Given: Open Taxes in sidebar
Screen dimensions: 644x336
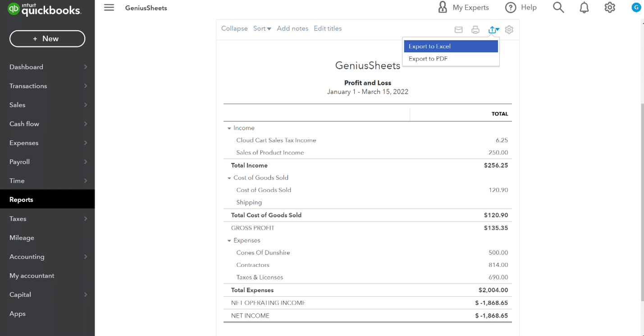Looking at the screenshot, I should coord(47,218).
